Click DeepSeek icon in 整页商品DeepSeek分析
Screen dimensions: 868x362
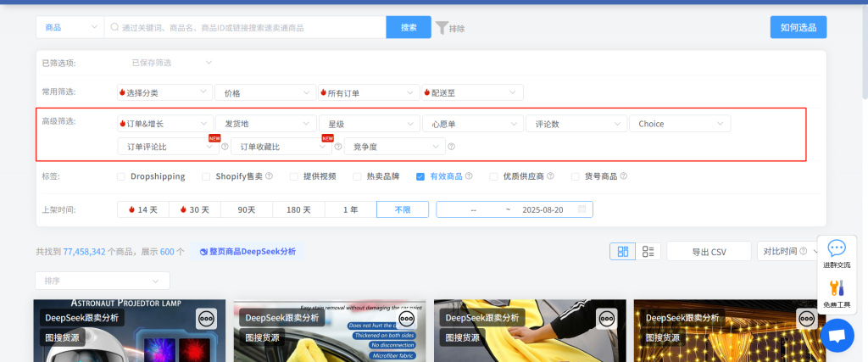[203, 251]
